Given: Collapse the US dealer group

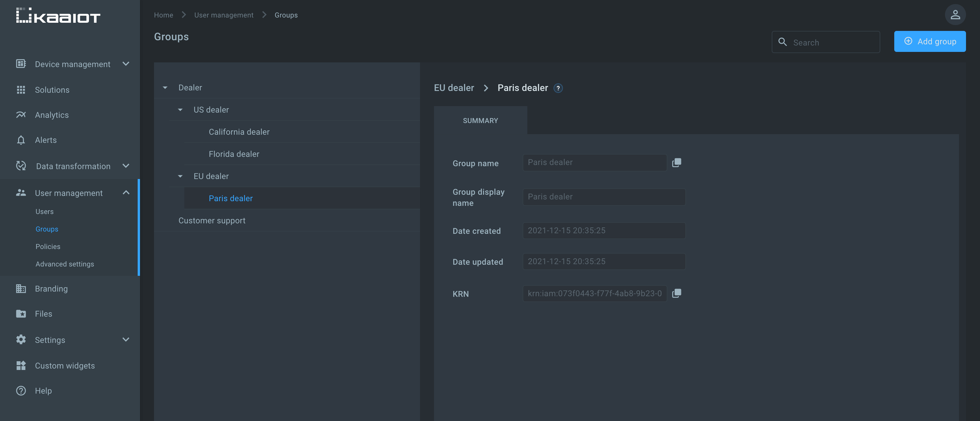Looking at the screenshot, I should (179, 110).
